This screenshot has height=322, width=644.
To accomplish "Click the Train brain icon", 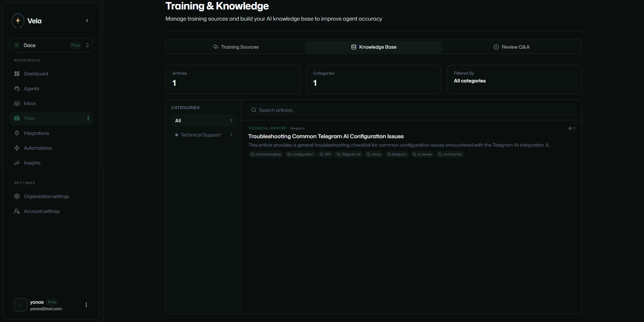I will [x=17, y=118].
